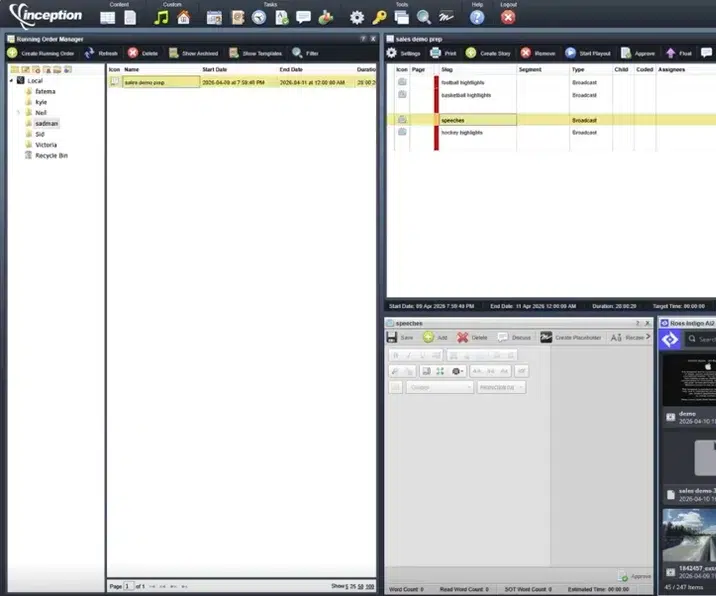
Task: Click the green music note icon
Action: [x=161, y=18]
